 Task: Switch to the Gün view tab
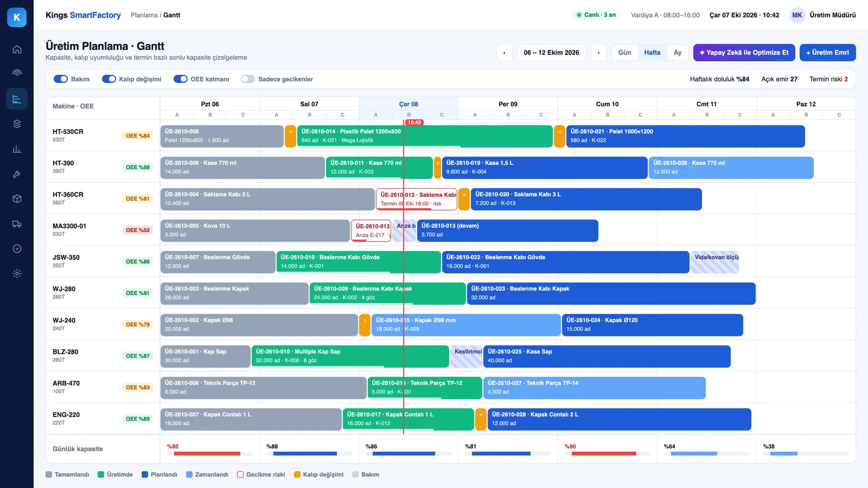coord(624,53)
